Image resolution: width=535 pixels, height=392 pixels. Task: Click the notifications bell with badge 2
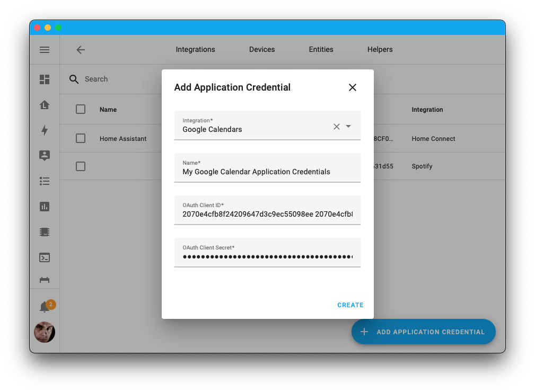[45, 305]
